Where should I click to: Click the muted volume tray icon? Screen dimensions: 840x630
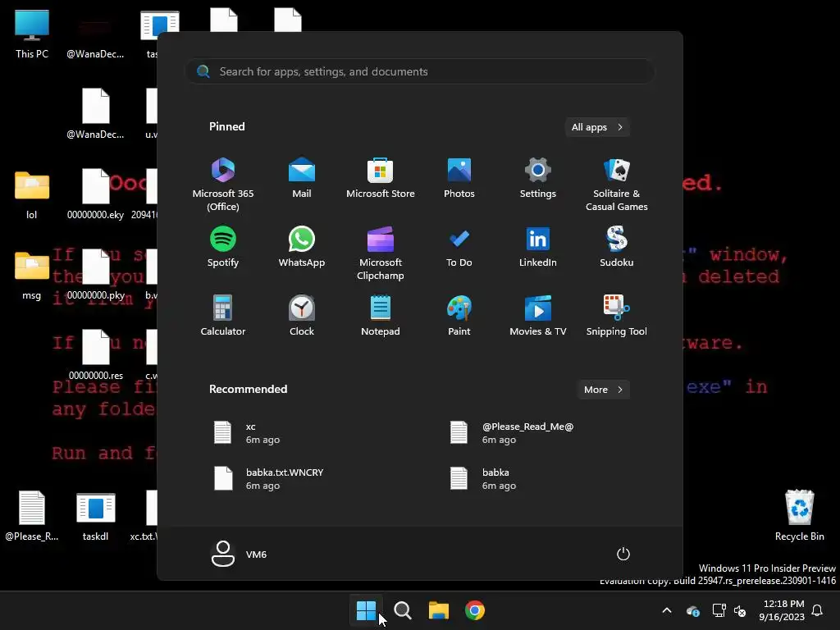740,610
